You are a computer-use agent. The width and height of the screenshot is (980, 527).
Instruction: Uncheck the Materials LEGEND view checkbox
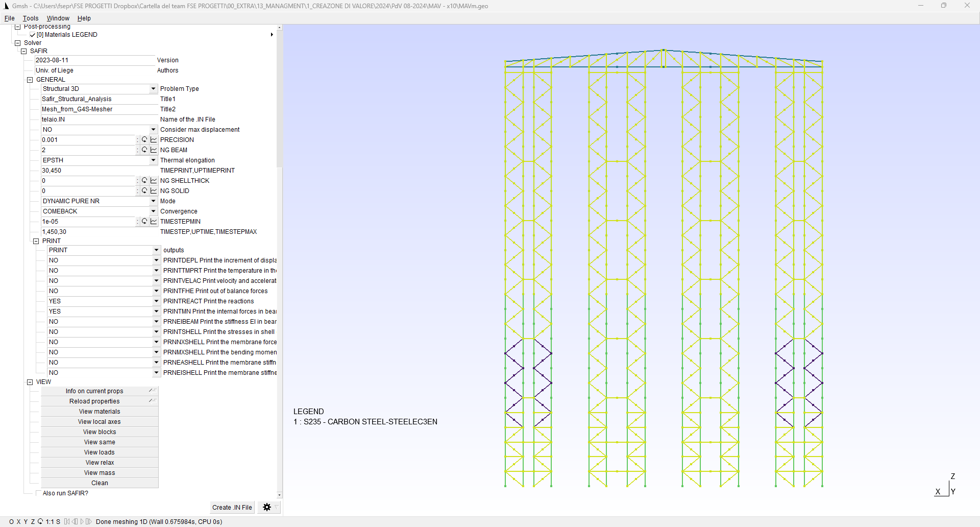tap(33, 35)
